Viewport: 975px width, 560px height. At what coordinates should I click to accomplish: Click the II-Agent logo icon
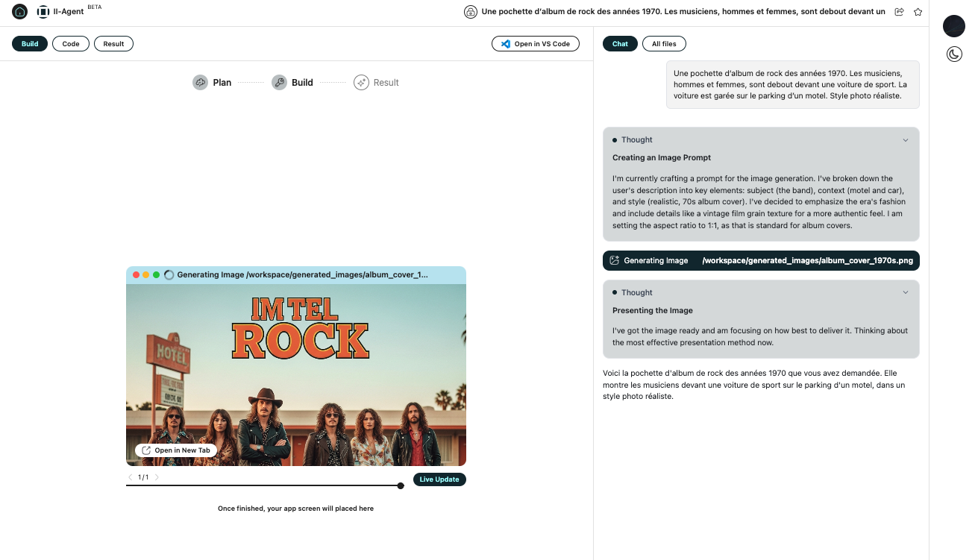43,12
